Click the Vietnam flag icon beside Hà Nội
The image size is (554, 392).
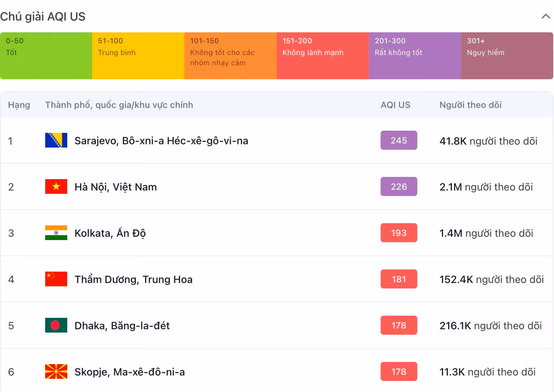click(56, 186)
